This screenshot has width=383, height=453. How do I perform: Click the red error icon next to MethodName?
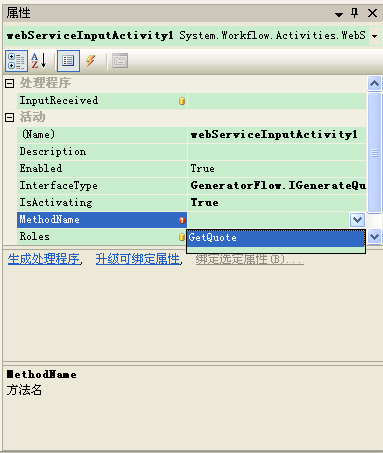pyautogui.click(x=182, y=220)
